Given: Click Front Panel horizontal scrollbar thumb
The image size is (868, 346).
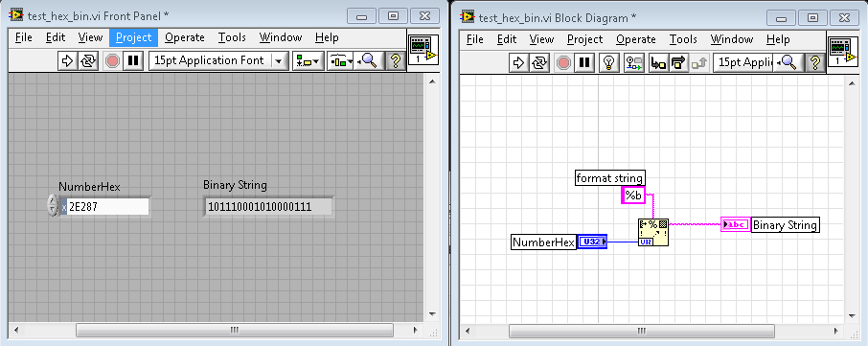Looking at the screenshot, I should 235,331.
